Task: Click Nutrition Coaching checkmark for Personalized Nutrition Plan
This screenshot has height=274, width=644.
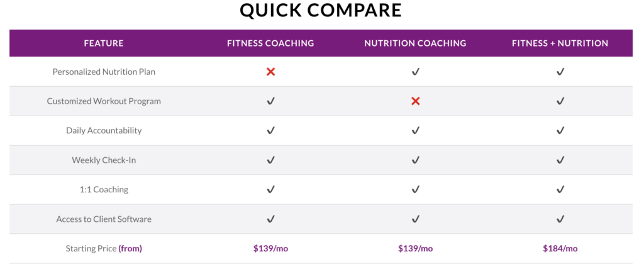Action: (x=415, y=72)
